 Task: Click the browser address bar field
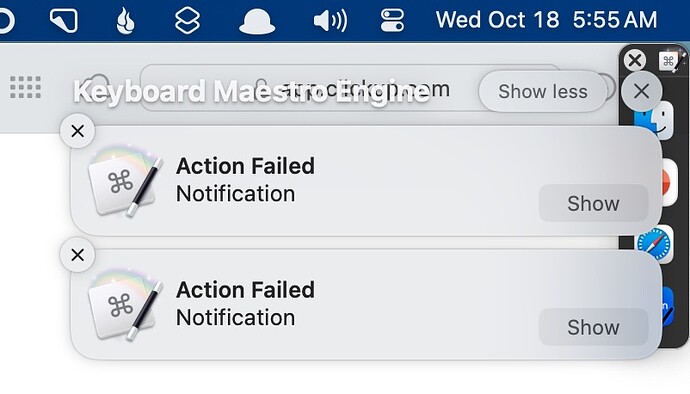(x=352, y=88)
